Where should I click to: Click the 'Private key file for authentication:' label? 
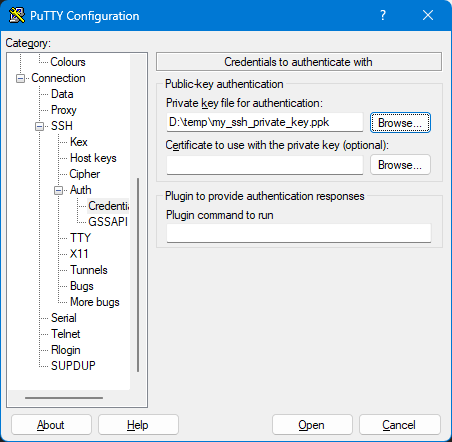[x=244, y=103]
